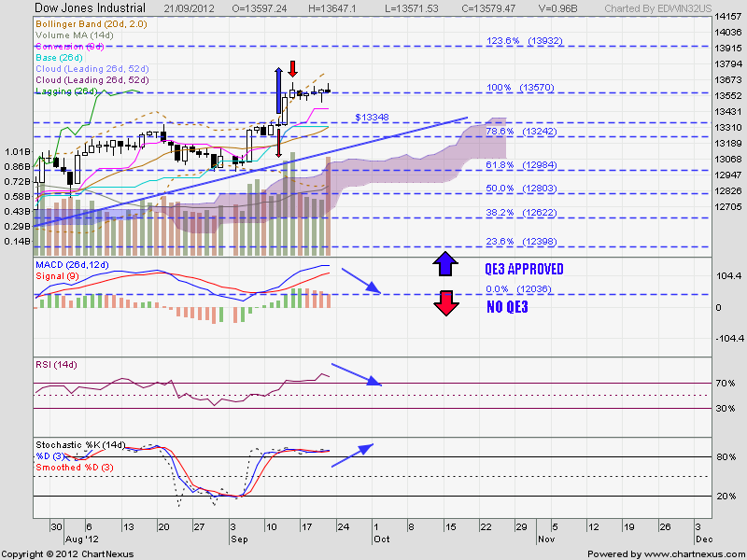Click the close price 'C=13579.47'
Image resolution: width=747 pixels, height=560 pixels.
[x=489, y=8]
